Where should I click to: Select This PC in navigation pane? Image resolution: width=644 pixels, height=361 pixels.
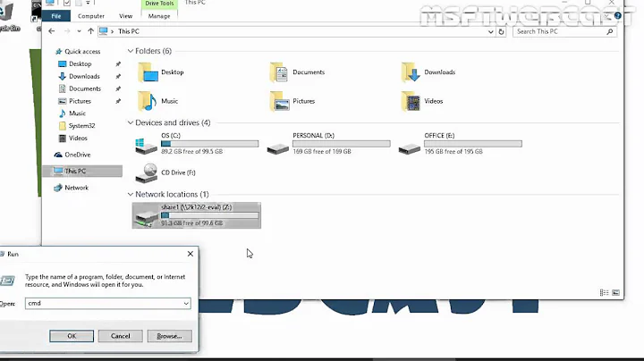tap(82, 171)
